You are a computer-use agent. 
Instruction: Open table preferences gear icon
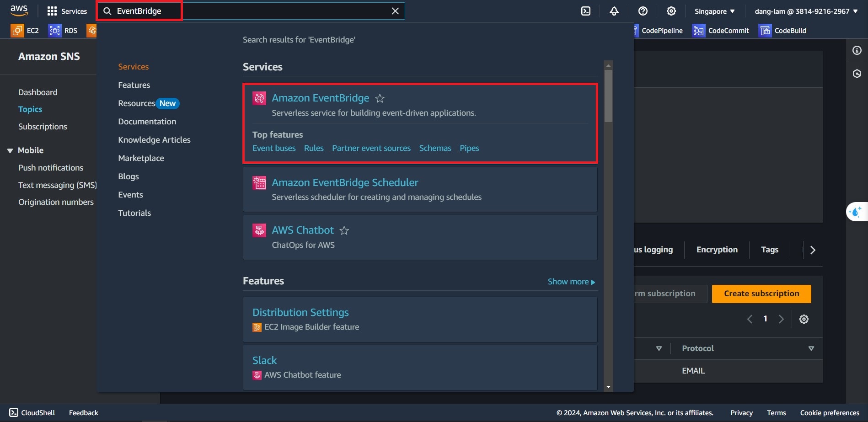[x=804, y=319]
